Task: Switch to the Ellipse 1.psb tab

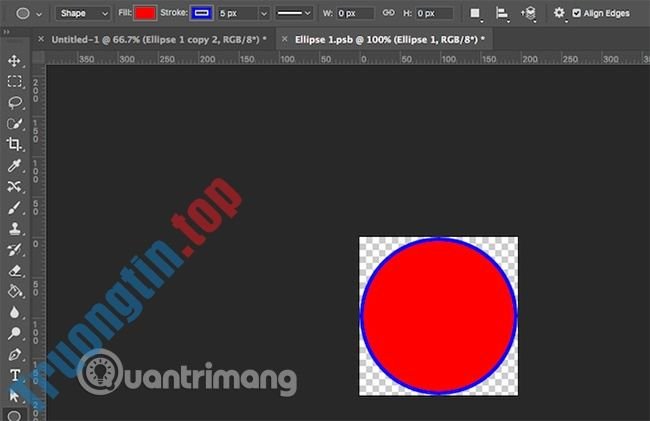Action: [390, 40]
